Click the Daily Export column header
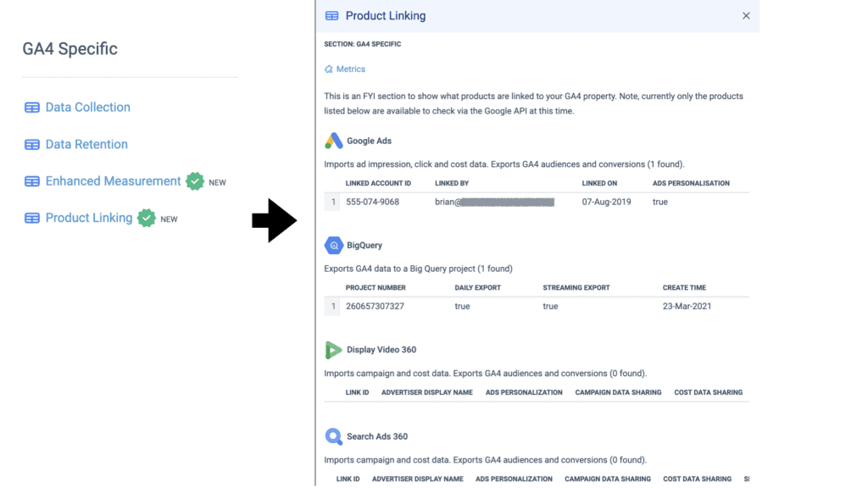 click(478, 288)
